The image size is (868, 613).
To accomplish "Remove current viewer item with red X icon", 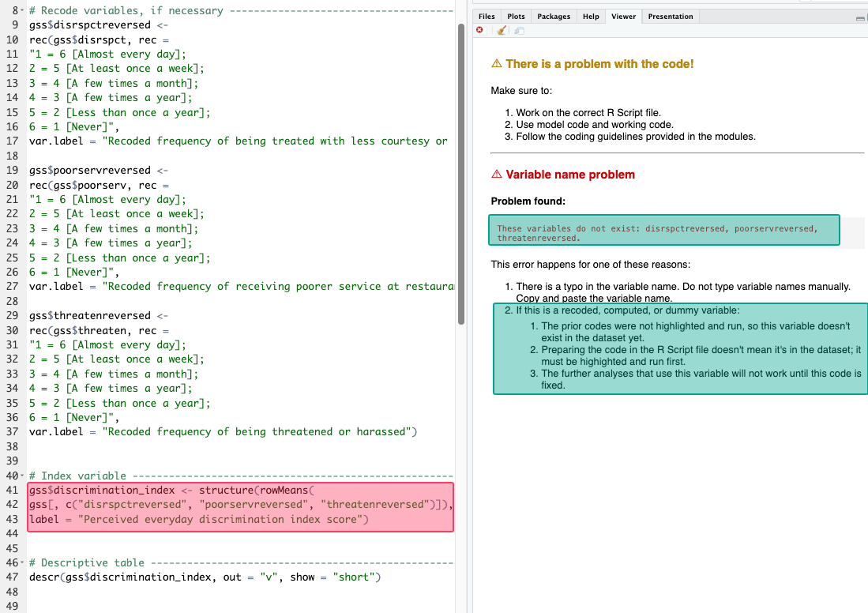I will click(479, 30).
